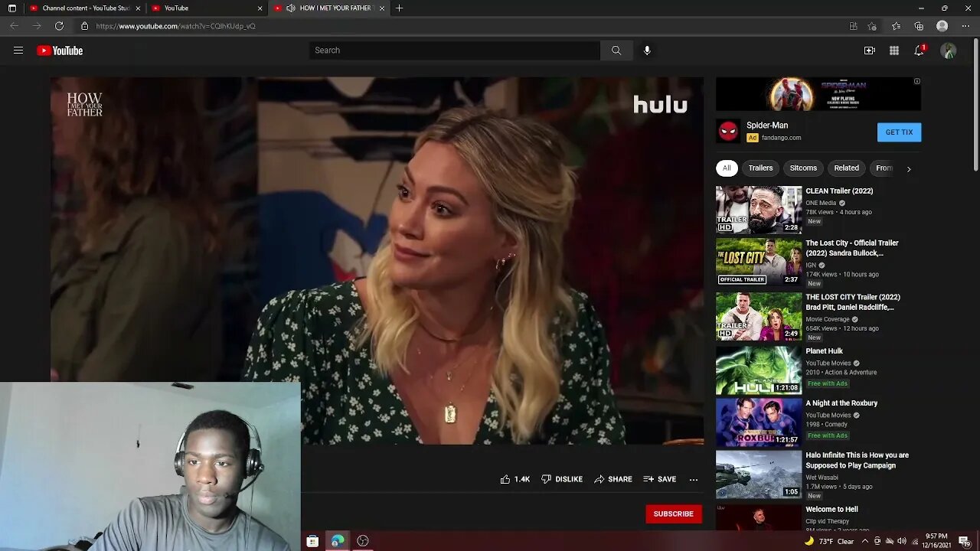The height and width of the screenshot is (551, 980).
Task: Click the Planet Hulk thumbnail
Action: (759, 370)
